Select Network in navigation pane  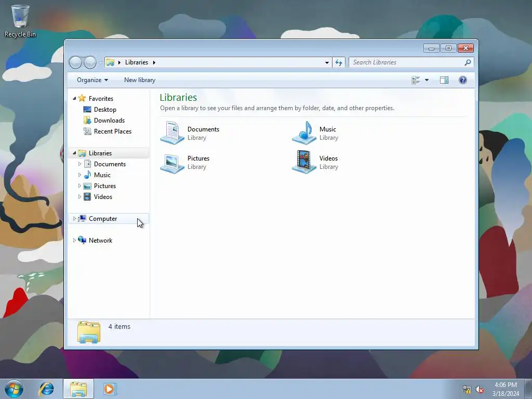100,240
